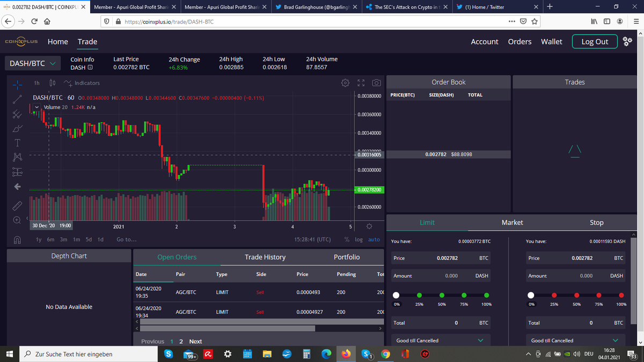Screen dimensions: 644x362
Task: Set the chart range to 5d
Action: coord(89,240)
